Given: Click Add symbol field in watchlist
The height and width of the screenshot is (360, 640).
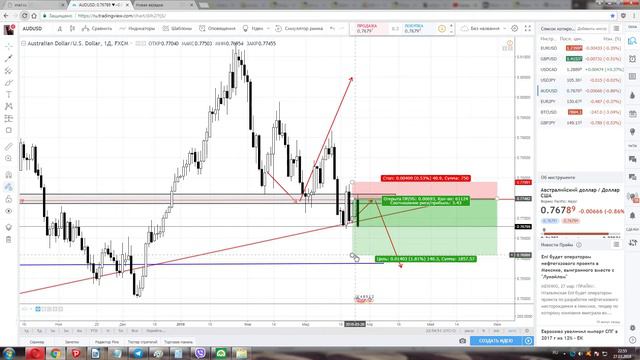Looking at the screenshot, I should click(592, 29).
